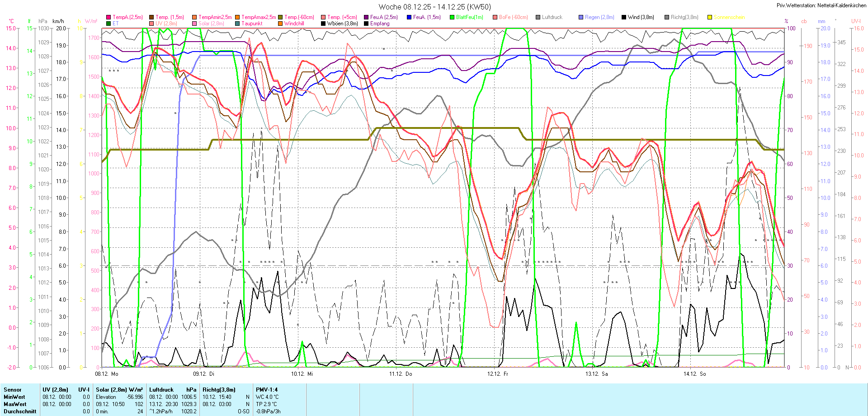Click the Priv.Wetterstation Nettetal-Kaldenkirchen text

pos(821,5)
